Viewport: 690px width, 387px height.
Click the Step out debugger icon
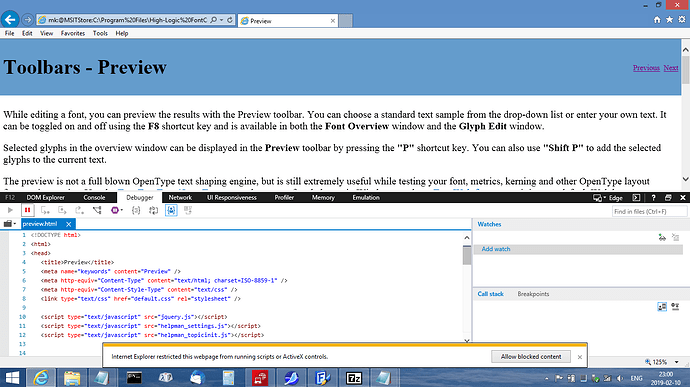(79, 210)
